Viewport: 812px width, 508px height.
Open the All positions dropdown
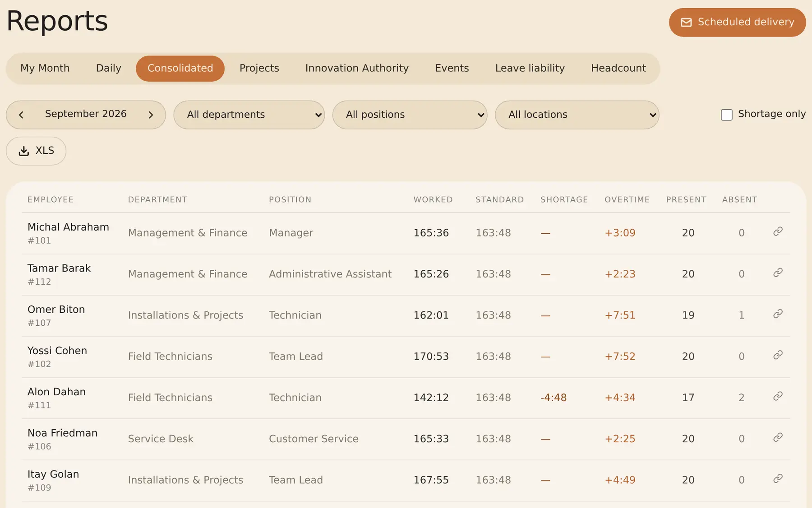(x=410, y=115)
